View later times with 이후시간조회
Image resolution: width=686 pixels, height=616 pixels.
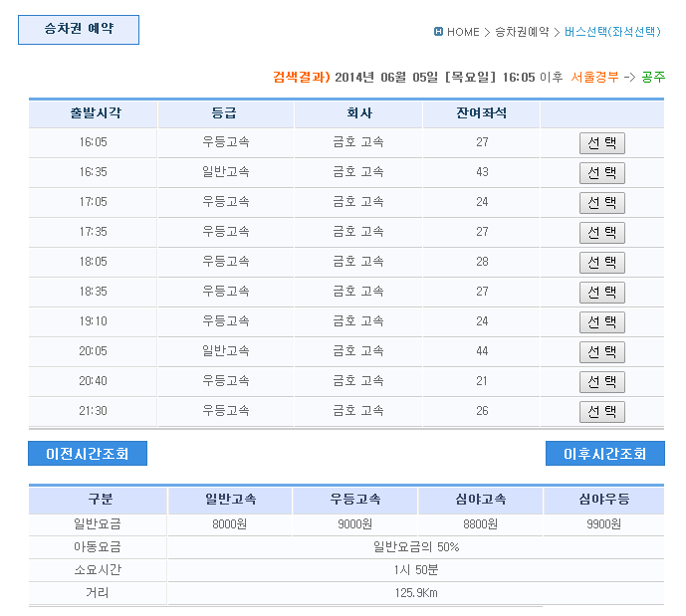605,454
